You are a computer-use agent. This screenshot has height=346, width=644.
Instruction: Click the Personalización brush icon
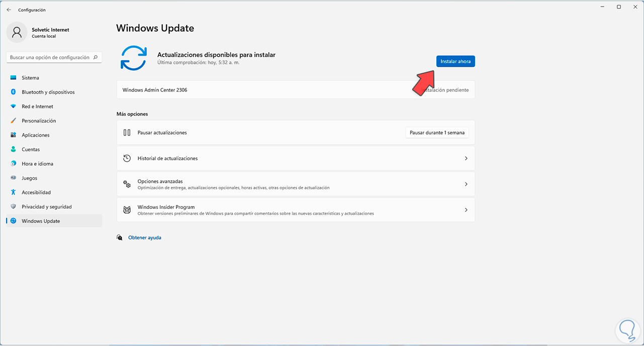coord(13,121)
